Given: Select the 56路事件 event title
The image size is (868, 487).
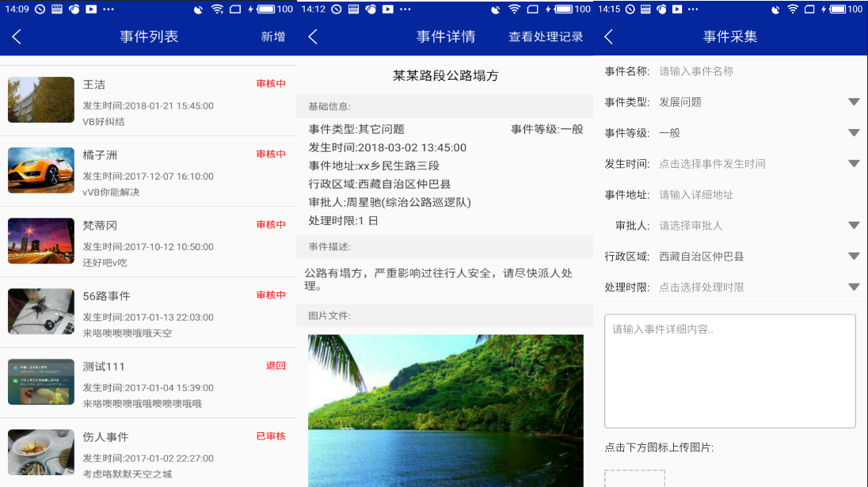Looking at the screenshot, I should (107, 296).
